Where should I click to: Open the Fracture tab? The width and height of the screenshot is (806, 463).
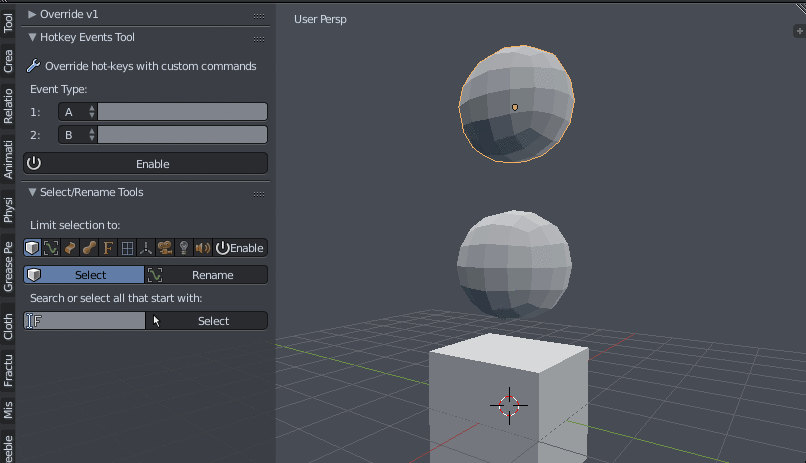8,370
